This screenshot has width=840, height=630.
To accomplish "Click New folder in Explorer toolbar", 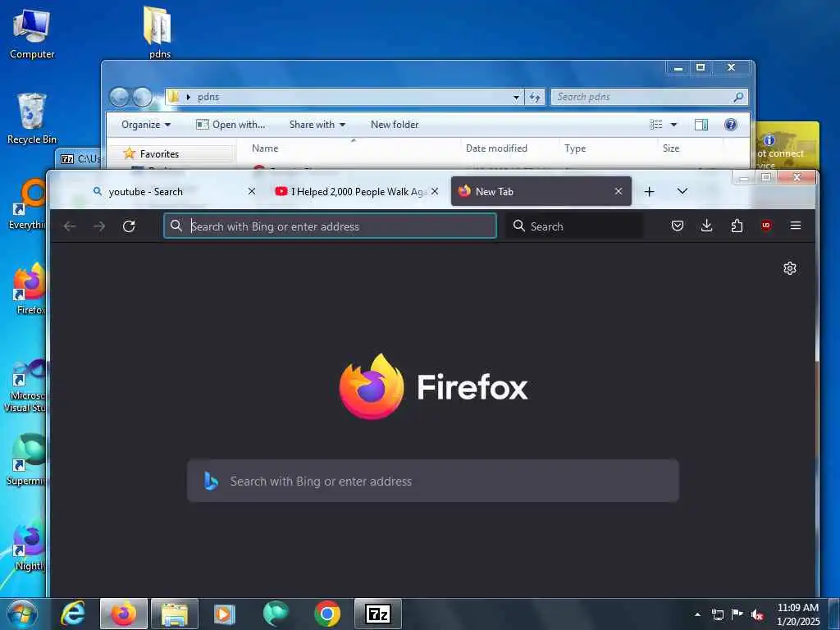I will pyautogui.click(x=395, y=125).
